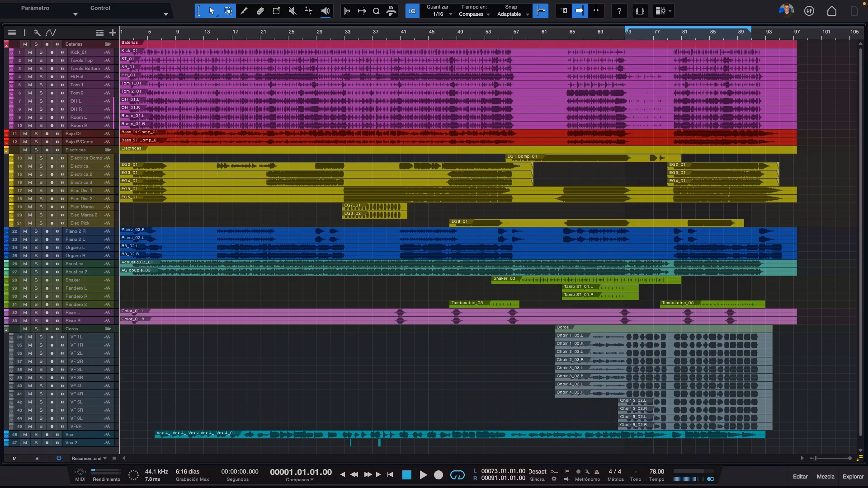
Task: Select the Mute tool in toolbar
Action: (292, 11)
